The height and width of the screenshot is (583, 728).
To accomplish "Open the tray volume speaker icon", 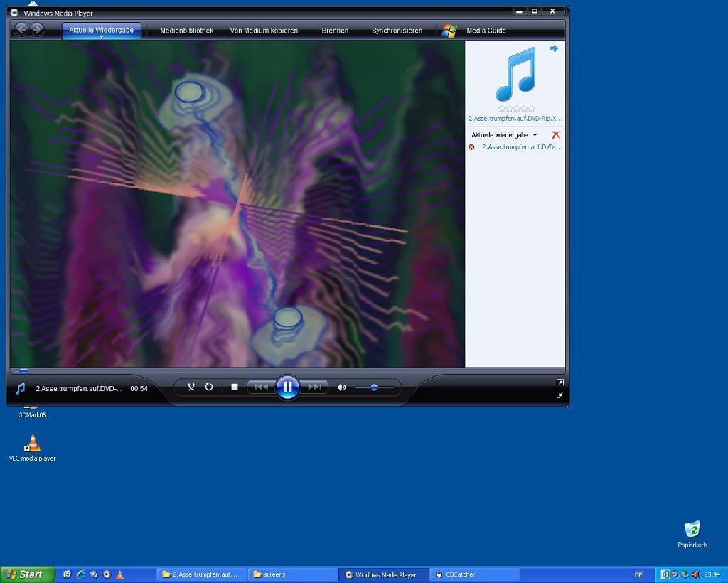I will (695, 574).
